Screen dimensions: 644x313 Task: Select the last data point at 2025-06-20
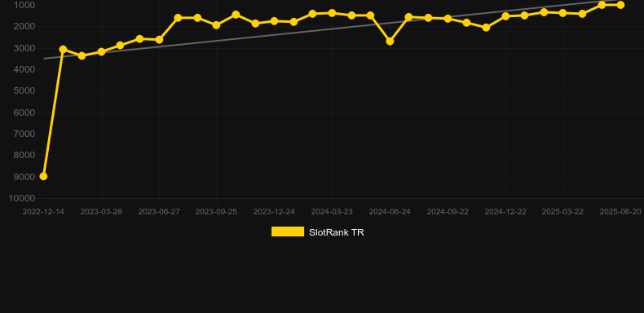click(620, 5)
